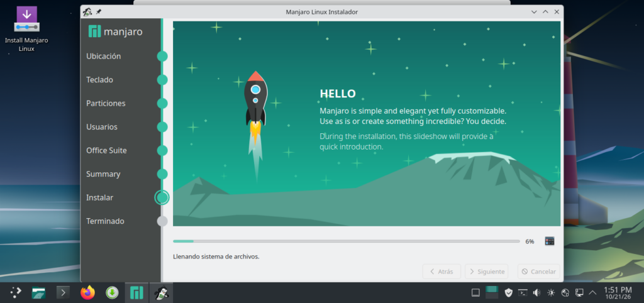The width and height of the screenshot is (644, 303).
Task: Open the volume control tray icon
Action: pos(536,293)
